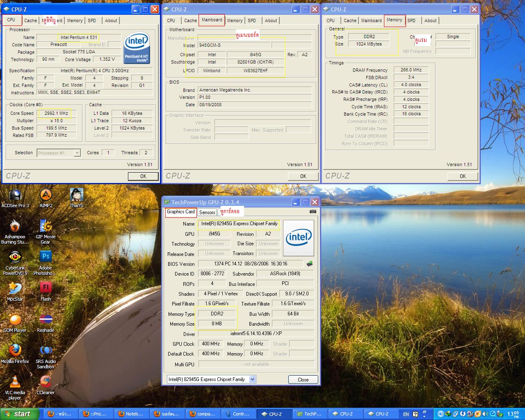Screen dimensions: 525x420
Task: Select the GOM Player desktop icon
Action: 15,323
